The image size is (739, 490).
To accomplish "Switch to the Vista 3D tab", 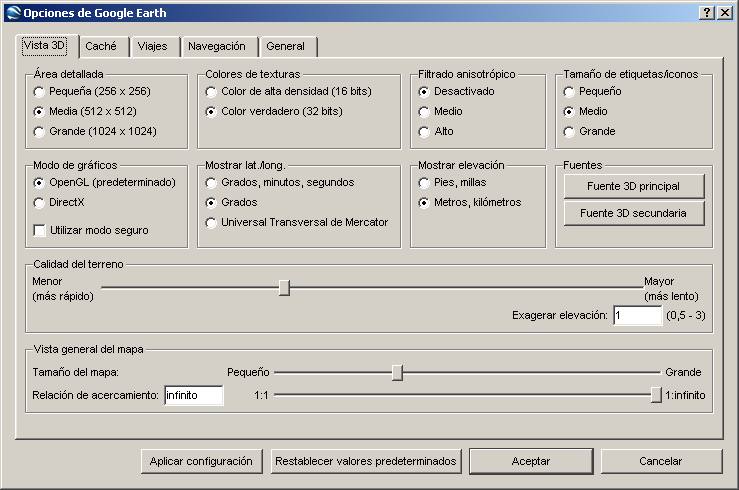I will 44,46.
